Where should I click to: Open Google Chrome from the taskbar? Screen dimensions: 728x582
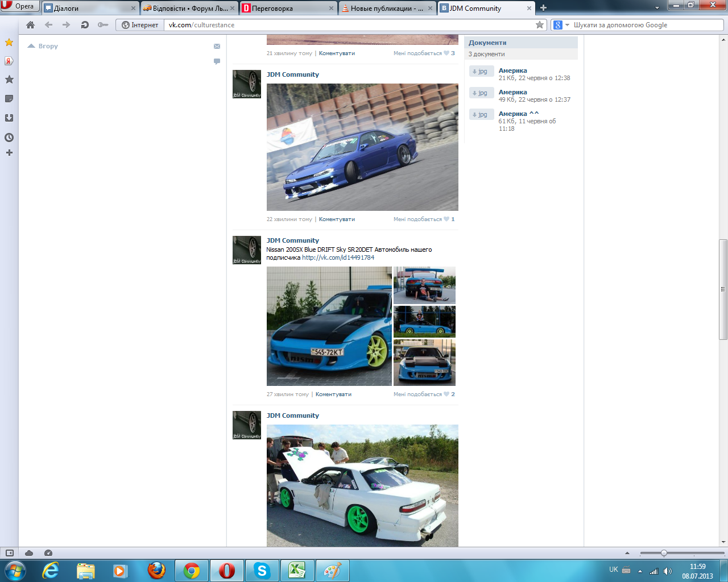point(192,570)
